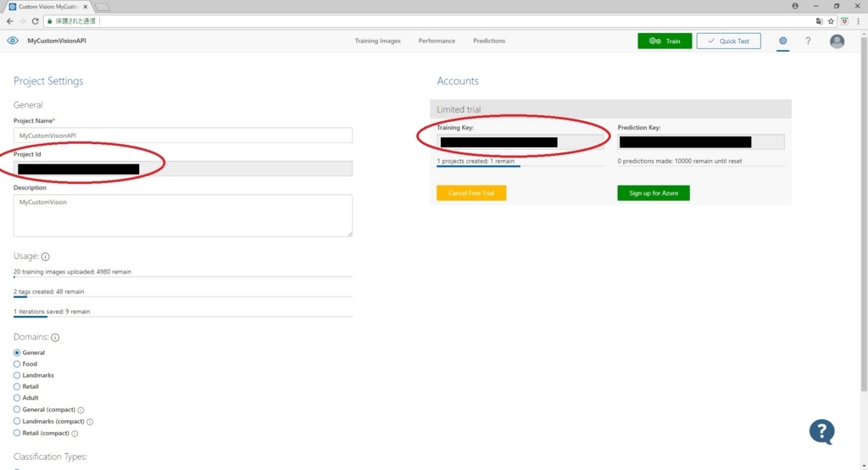Click the training images uploaded usage bar
The width and height of the screenshot is (868, 470).
(x=183, y=276)
